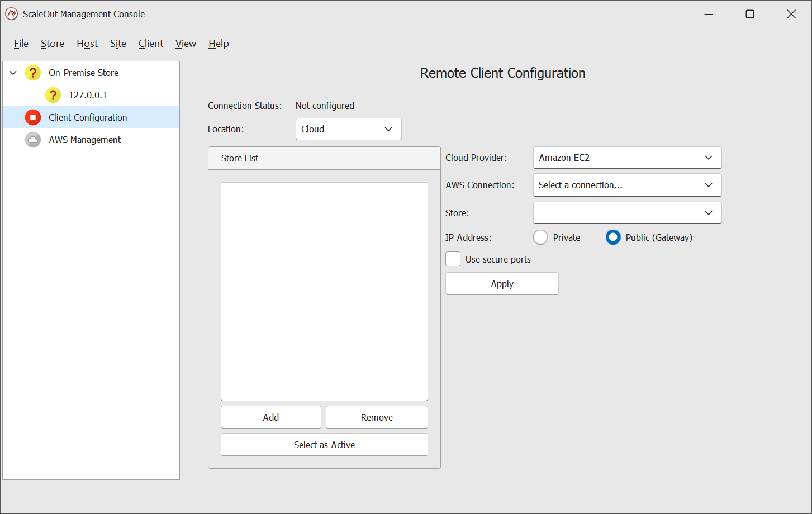Open the Store menu
The height and width of the screenshot is (514, 812).
point(53,44)
